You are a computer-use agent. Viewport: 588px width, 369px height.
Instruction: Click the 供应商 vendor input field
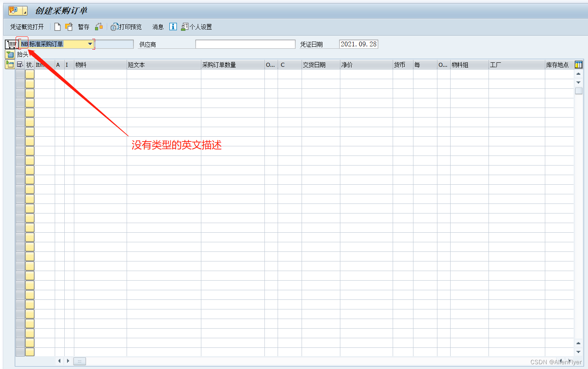click(245, 44)
